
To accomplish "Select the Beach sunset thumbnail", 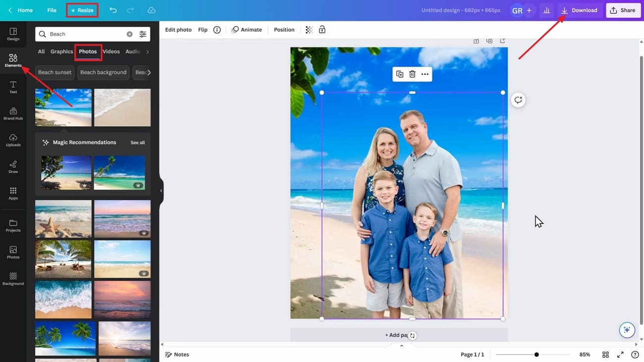I will [x=54, y=72].
